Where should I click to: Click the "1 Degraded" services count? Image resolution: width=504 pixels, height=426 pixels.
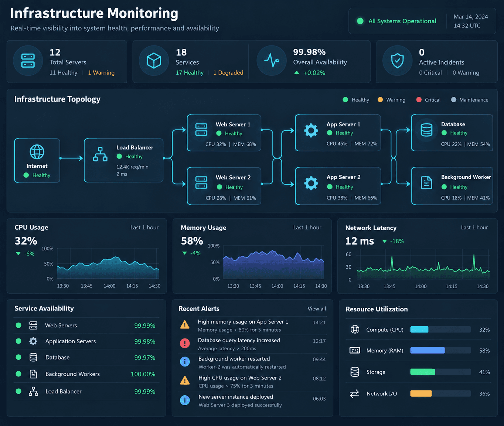coord(228,72)
